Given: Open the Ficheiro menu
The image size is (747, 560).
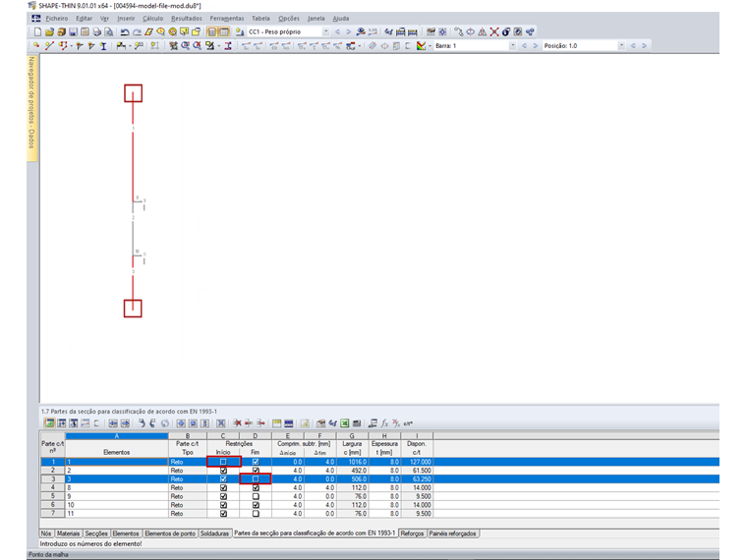Looking at the screenshot, I should 57,19.
